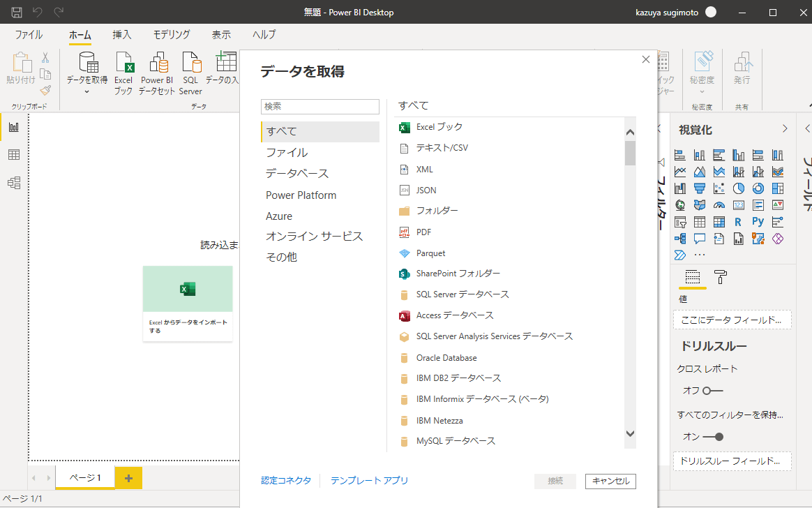Select the pie chart visual

coord(739,188)
